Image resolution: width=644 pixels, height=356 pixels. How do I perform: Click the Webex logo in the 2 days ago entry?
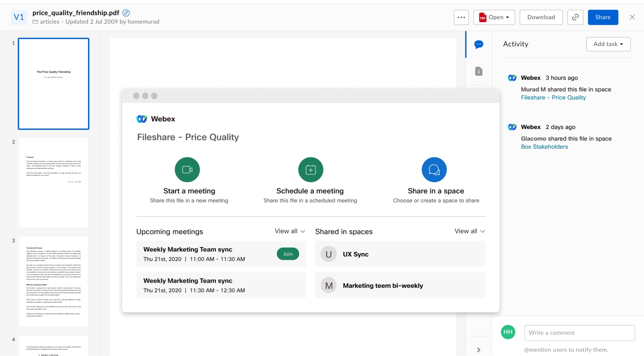click(512, 127)
